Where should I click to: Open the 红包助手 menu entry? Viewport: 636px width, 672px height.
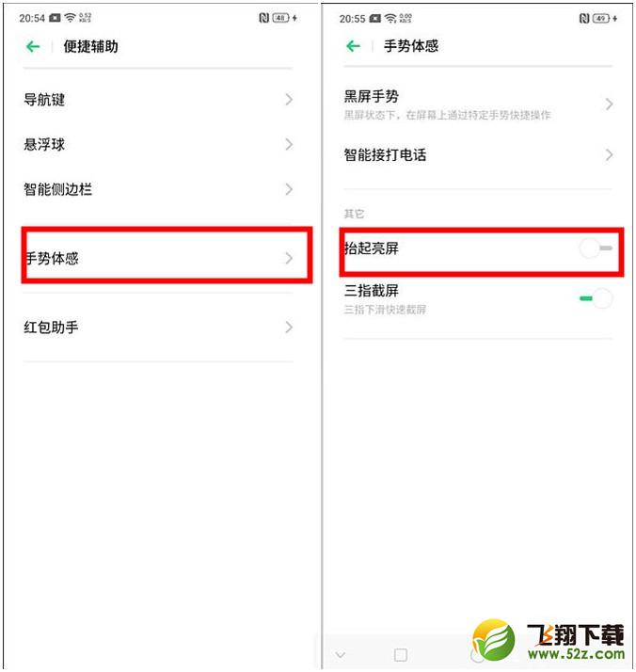158,328
